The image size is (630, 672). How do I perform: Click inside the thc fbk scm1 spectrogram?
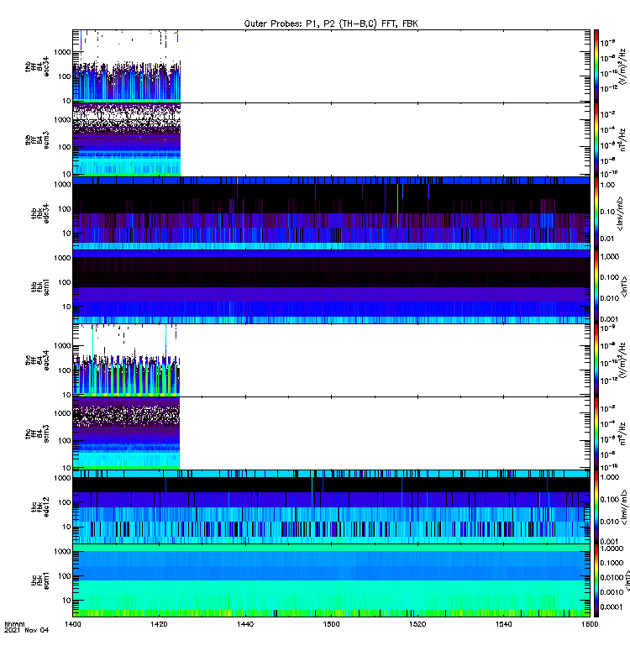(x=331, y=580)
